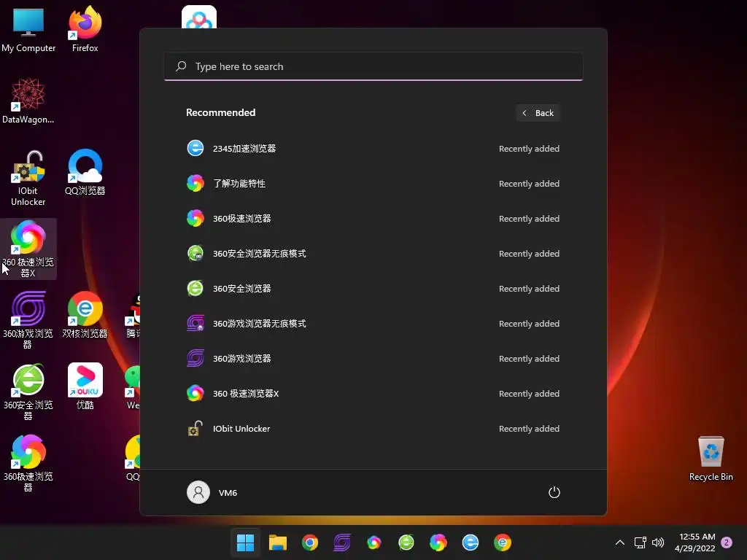Image resolution: width=747 pixels, height=560 pixels.
Task: Select the 双核浏览器 desktop shortcut
Action: (x=85, y=315)
